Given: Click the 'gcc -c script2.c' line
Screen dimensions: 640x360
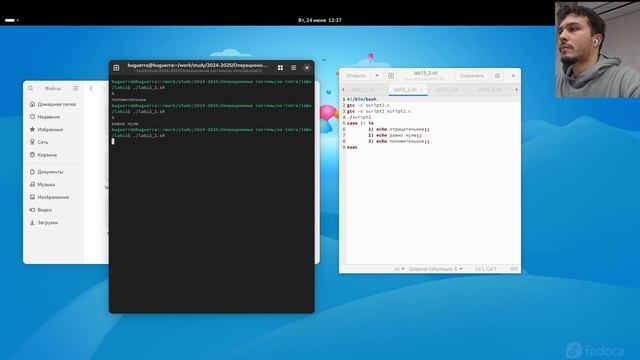Looking at the screenshot, I should 368,105.
